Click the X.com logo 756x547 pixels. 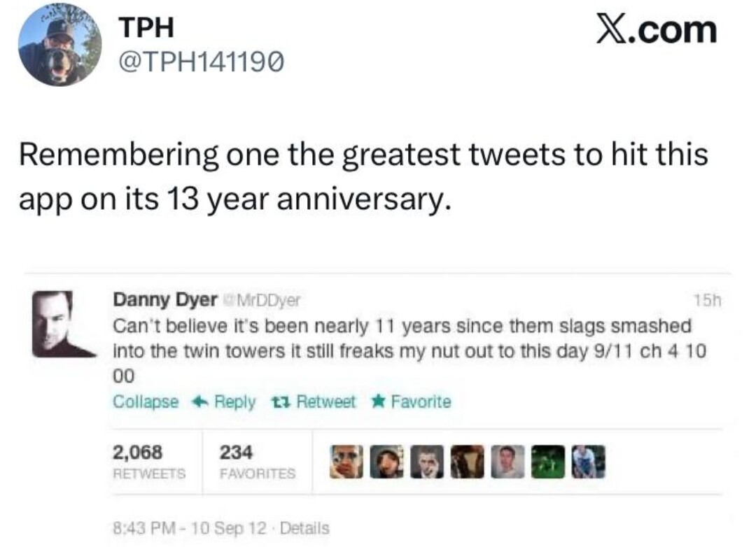point(656,31)
